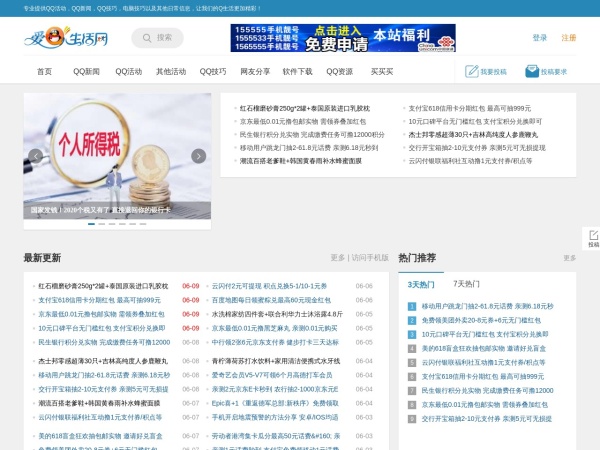Open hot item 9 交行开宝箱

487,419
